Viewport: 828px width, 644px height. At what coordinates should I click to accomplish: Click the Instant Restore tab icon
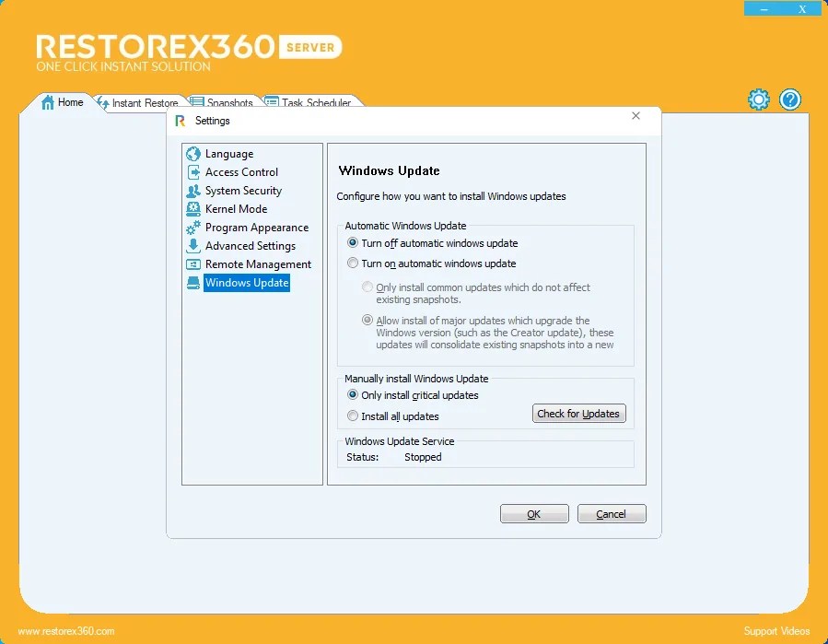point(103,102)
